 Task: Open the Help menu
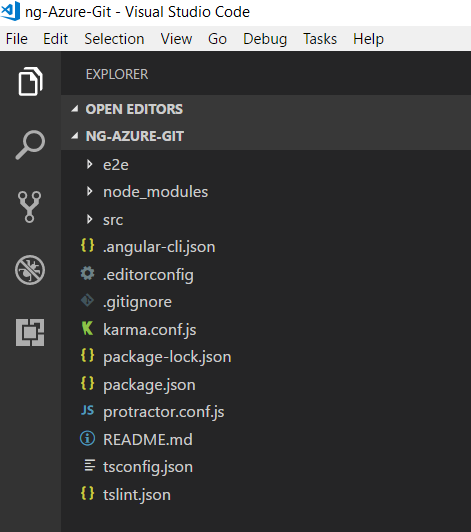click(x=369, y=39)
